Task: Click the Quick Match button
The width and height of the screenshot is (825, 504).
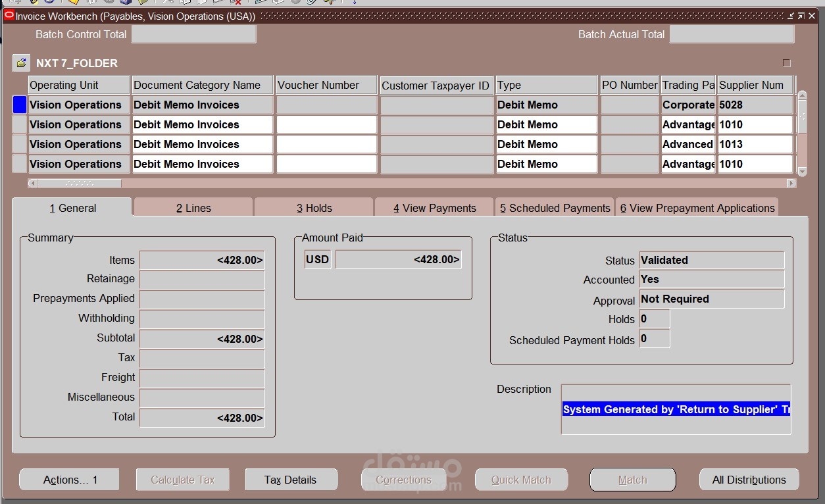Action: pyautogui.click(x=521, y=480)
